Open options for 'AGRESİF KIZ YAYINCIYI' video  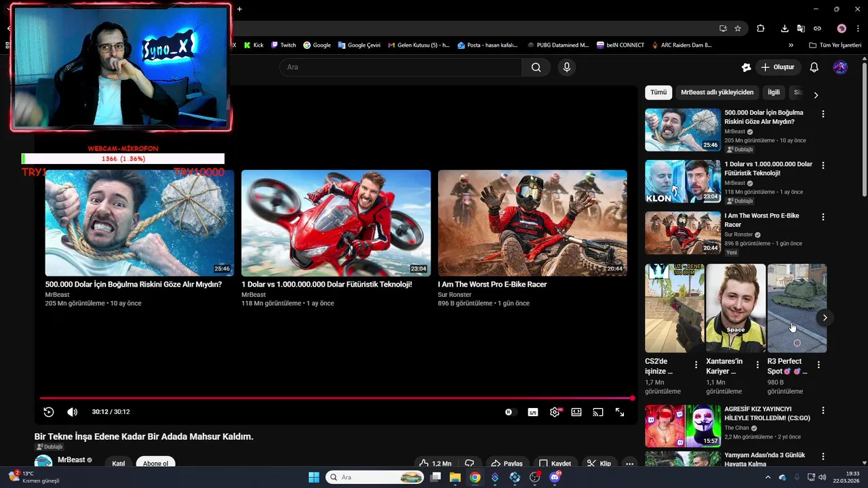pos(823,411)
